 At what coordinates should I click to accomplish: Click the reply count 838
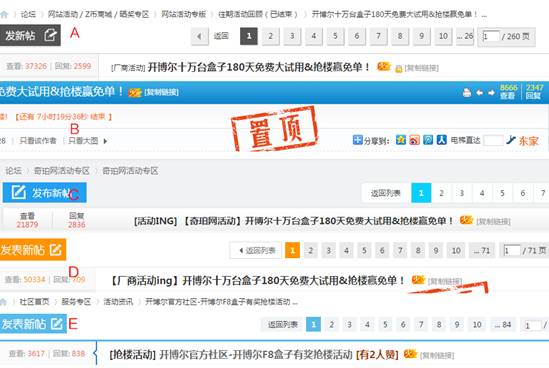[x=78, y=354]
